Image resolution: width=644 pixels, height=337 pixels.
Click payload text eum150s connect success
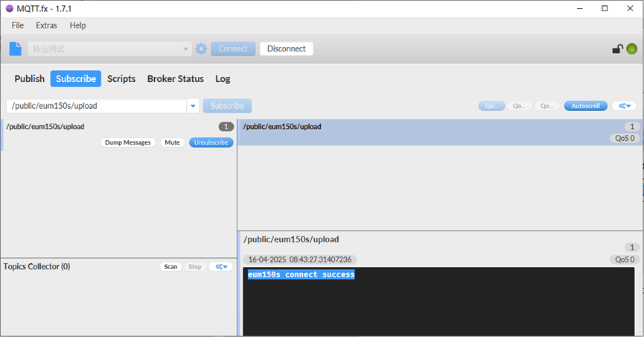click(x=301, y=274)
